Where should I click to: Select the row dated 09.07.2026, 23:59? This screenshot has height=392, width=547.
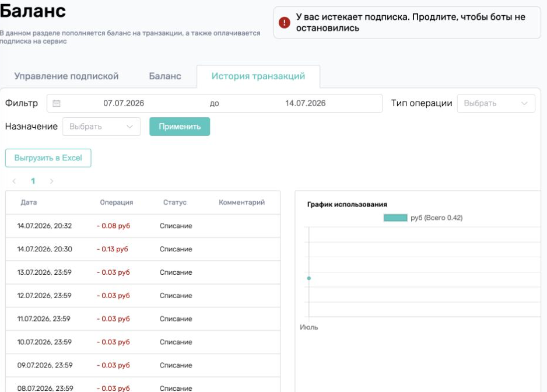coord(143,365)
